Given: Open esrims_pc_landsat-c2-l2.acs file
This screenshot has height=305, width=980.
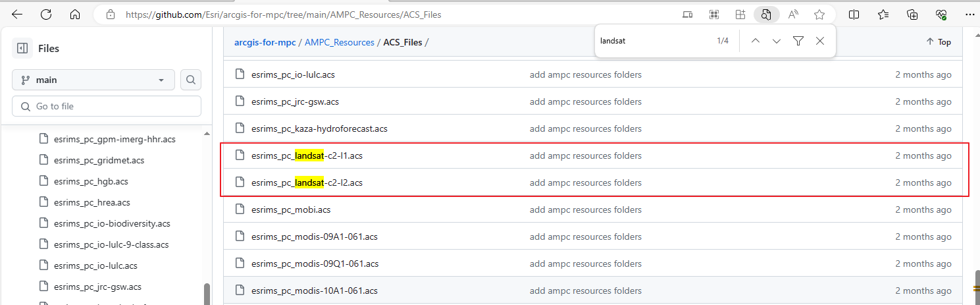Looking at the screenshot, I should click(307, 182).
